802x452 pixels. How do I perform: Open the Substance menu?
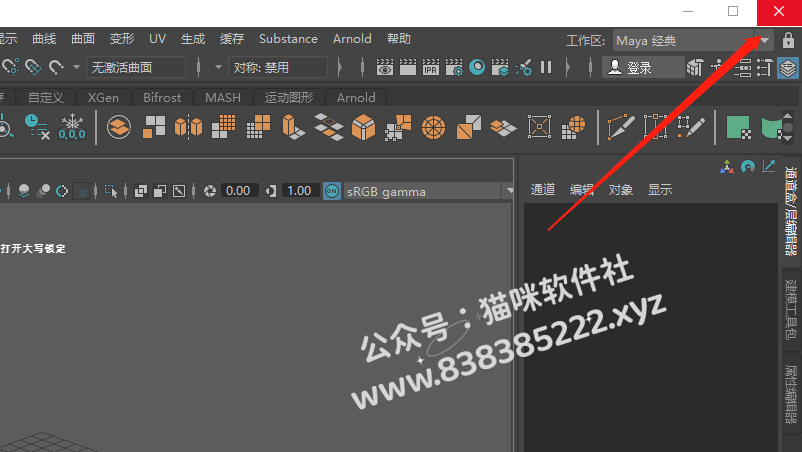288,39
